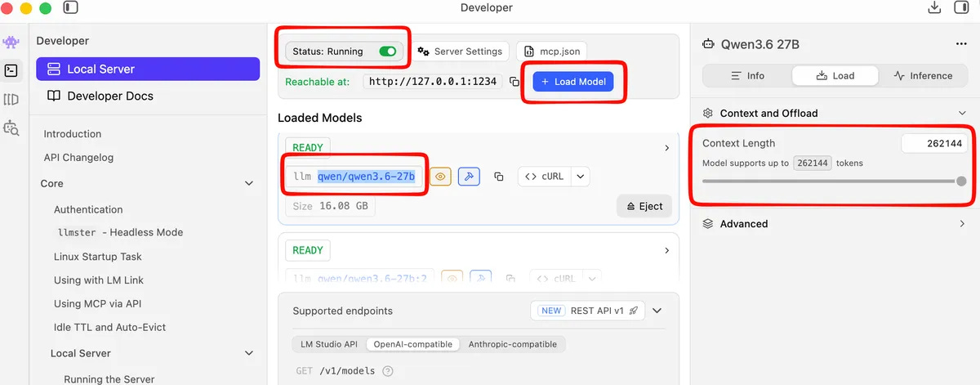Open the Authentication docs page
The image size is (980, 385).
88,209
